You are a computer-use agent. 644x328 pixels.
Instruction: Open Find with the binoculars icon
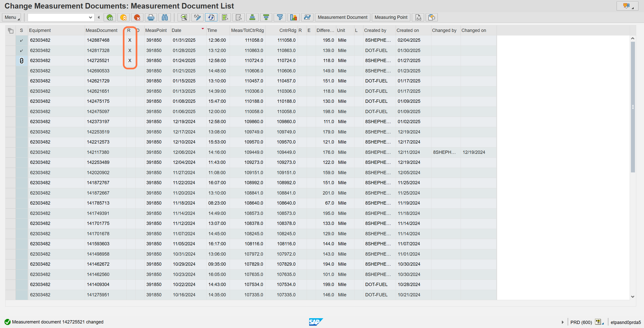(x=165, y=17)
